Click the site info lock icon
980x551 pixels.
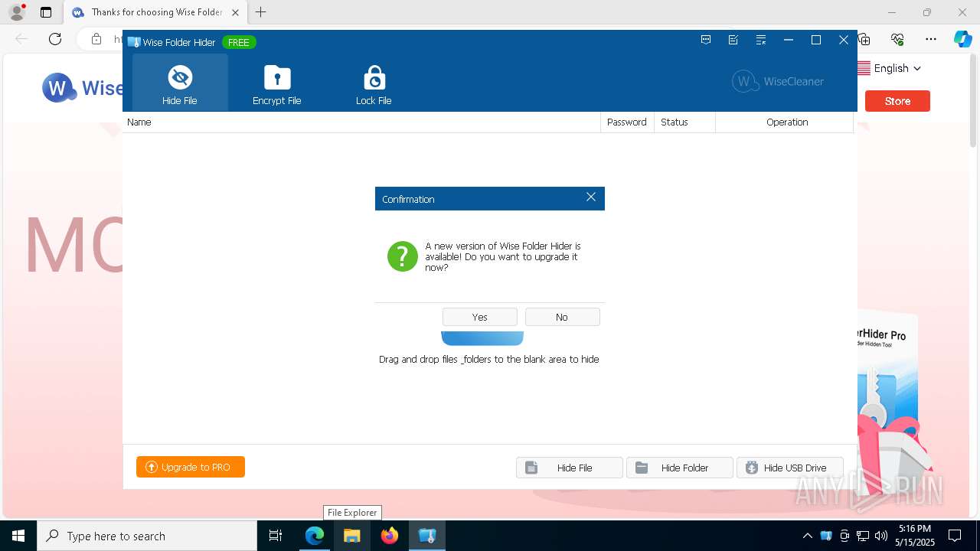click(x=96, y=39)
